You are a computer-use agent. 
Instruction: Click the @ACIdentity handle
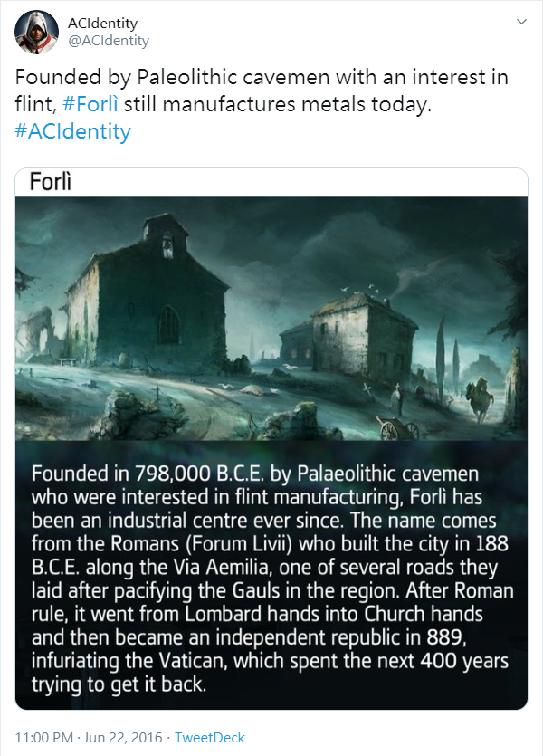(x=109, y=41)
